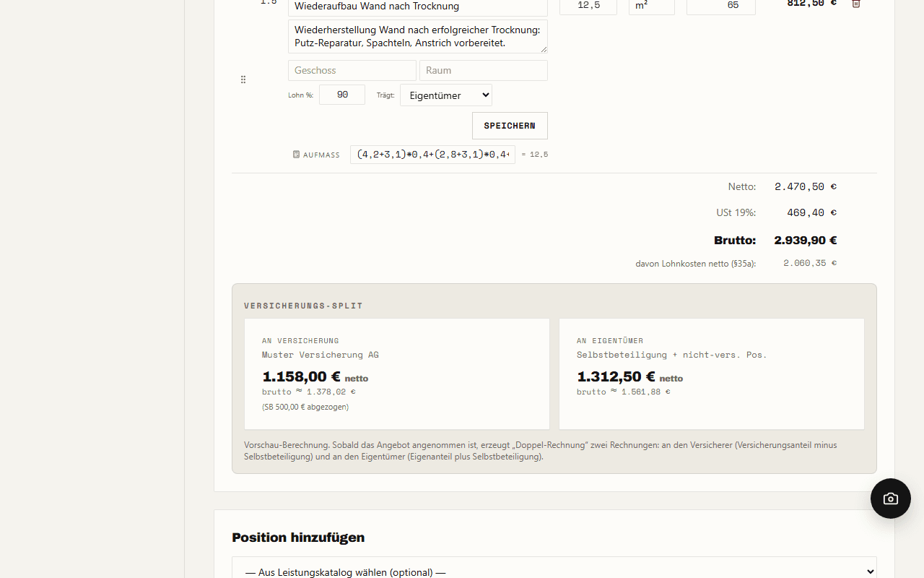924x578 pixels.
Task: Edit the Lohn % field showing 90
Action: point(342,95)
